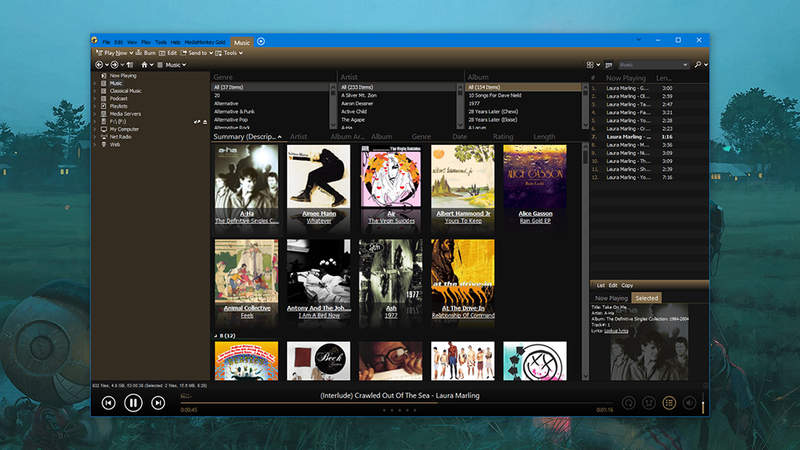Skip to the previous track

(108, 403)
